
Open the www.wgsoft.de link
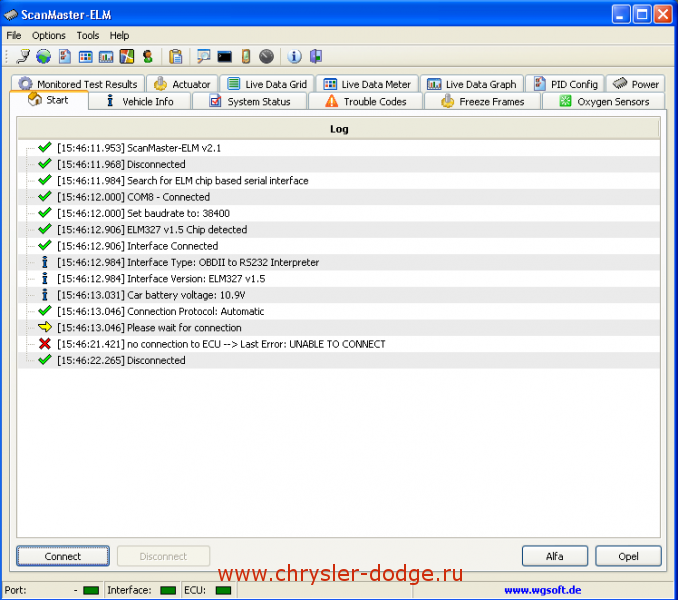543,590
